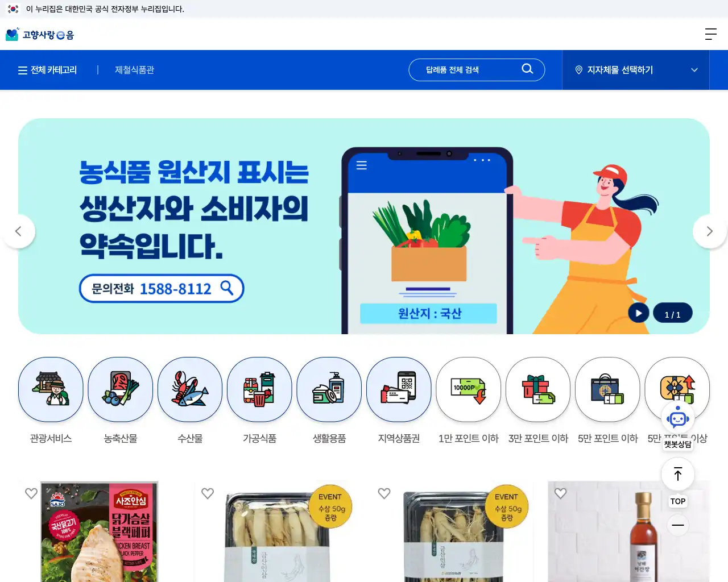Open the 1만 포인트 이하 icon
Screen dimensions: 728x582
pyautogui.click(x=469, y=389)
